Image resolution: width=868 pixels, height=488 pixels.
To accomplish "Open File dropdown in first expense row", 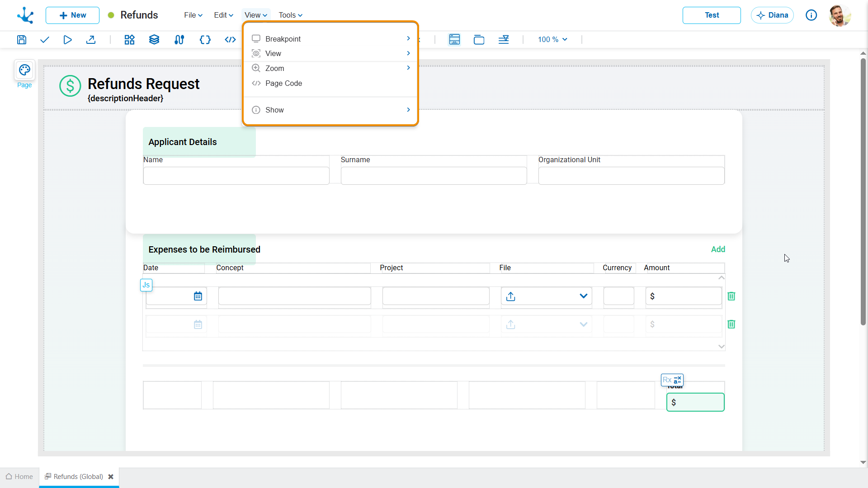I will (583, 296).
